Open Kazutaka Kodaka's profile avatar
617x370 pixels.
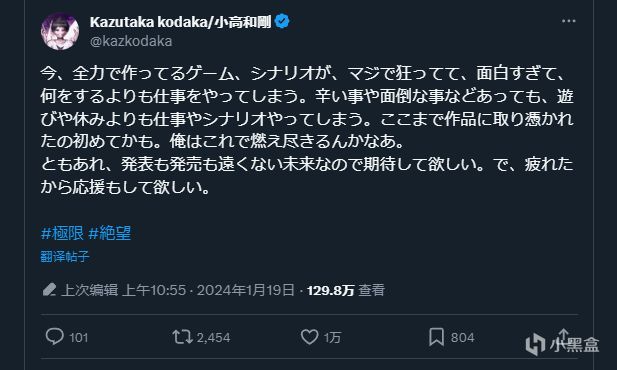60,31
